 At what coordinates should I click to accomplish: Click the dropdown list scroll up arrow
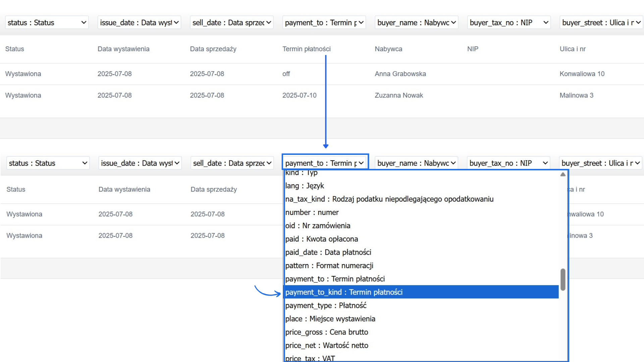click(563, 174)
